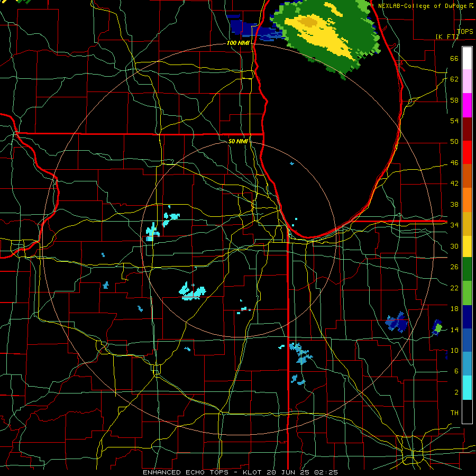Click the 66 value on the scale
The width and height of the screenshot is (476, 476).
[x=454, y=58]
